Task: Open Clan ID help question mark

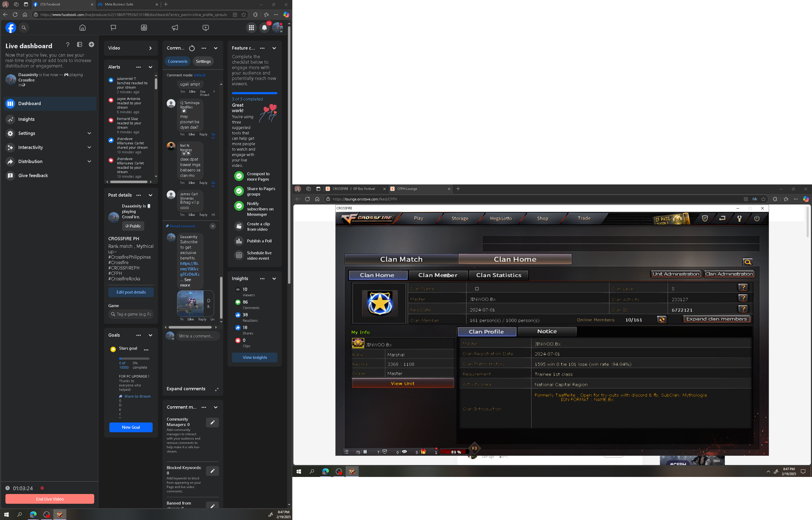Action: point(743,309)
